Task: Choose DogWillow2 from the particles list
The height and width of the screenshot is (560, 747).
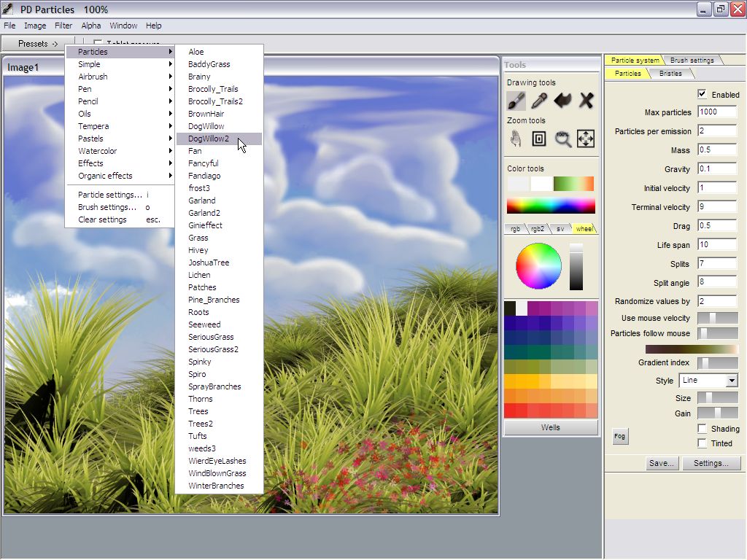Action: [x=209, y=139]
